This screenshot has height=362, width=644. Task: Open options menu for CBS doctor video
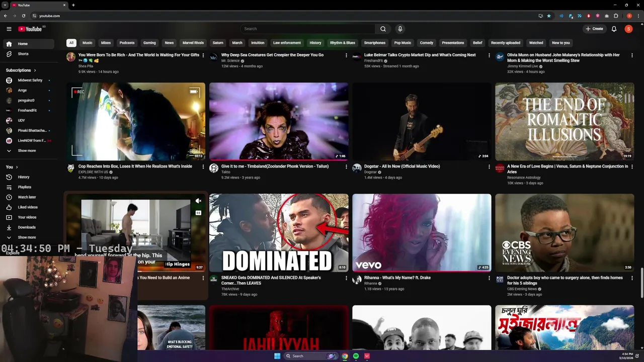[x=632, y=278]
